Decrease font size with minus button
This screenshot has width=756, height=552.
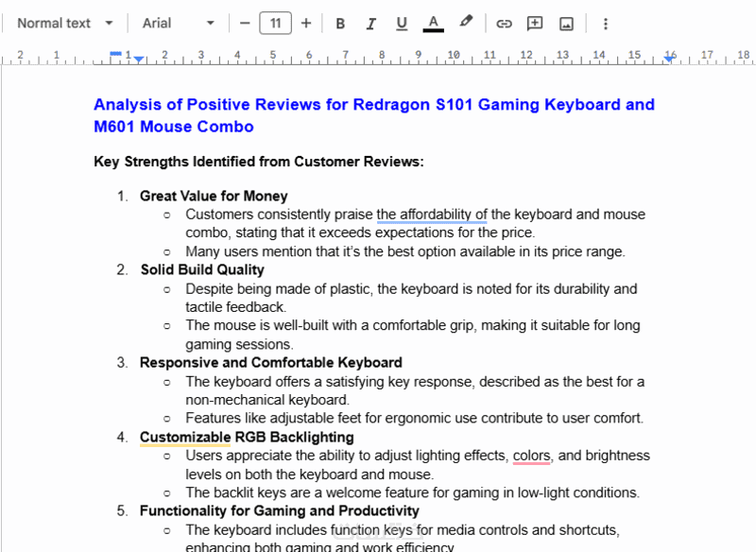click(x=245, y=23)
